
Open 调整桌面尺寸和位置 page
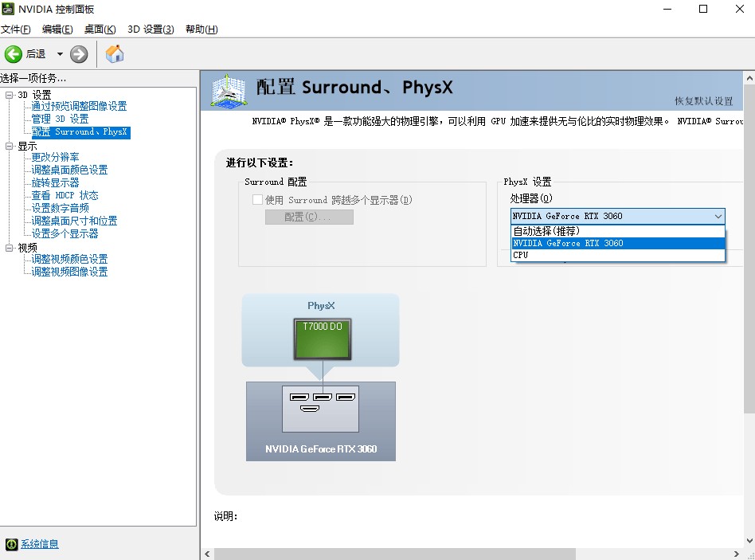point(74,221)
